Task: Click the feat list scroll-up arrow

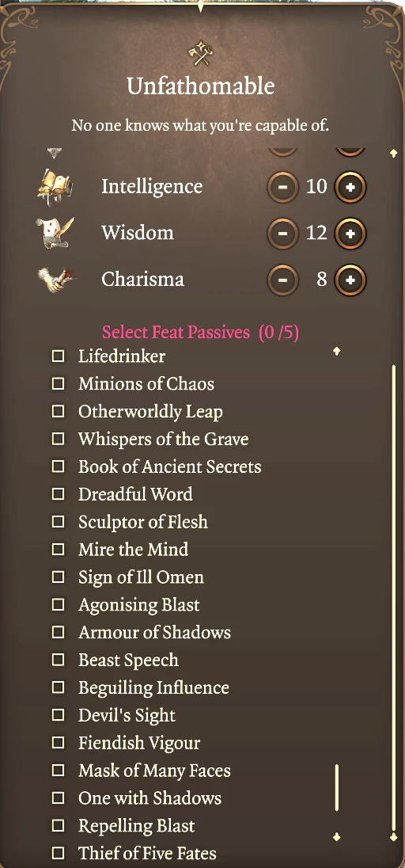Action: pyautogui.click(x=336, y=351)
